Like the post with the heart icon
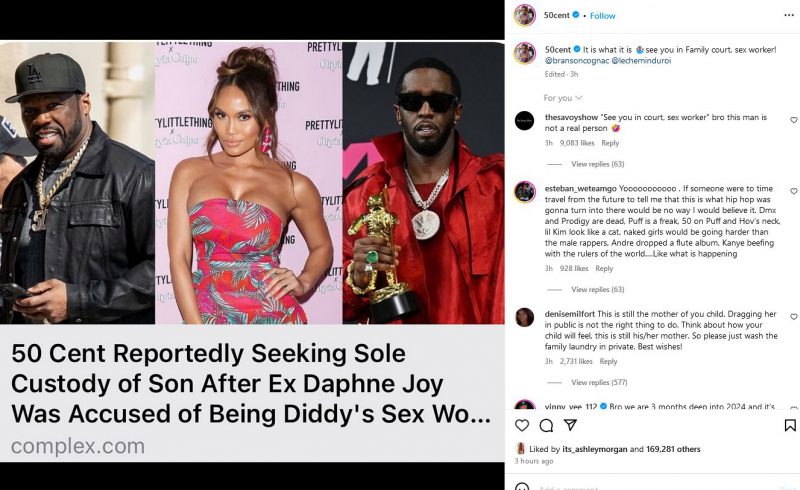 point(521,425)
